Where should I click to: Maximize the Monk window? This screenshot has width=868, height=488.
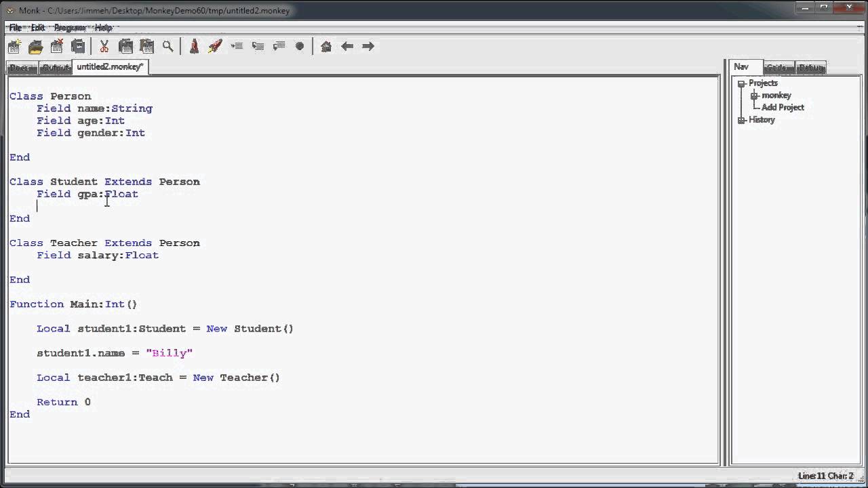click(x=823, y=7)
